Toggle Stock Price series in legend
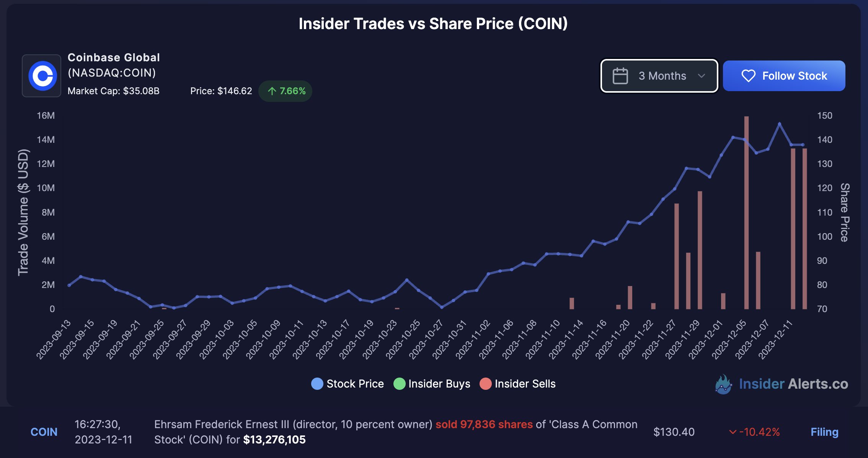This screenshot has width=868, height=458. 348,384
